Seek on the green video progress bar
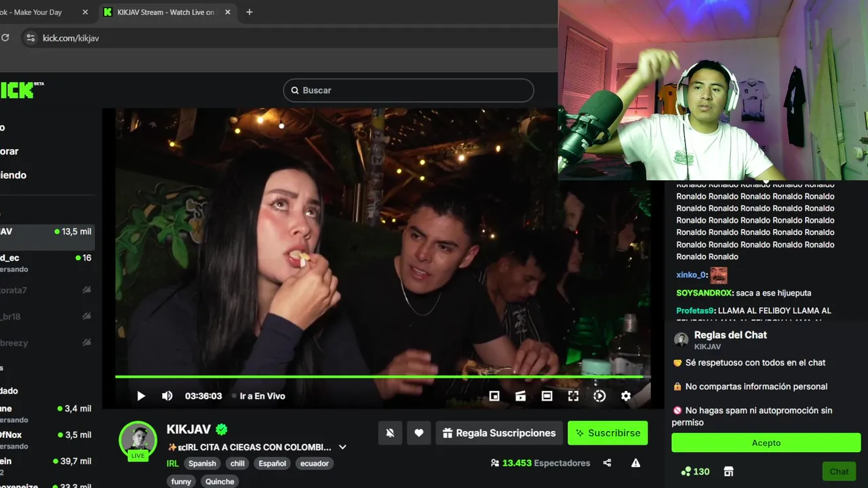Image resolution: width=868 pixels, height=488 pixels. coord(383,376)
